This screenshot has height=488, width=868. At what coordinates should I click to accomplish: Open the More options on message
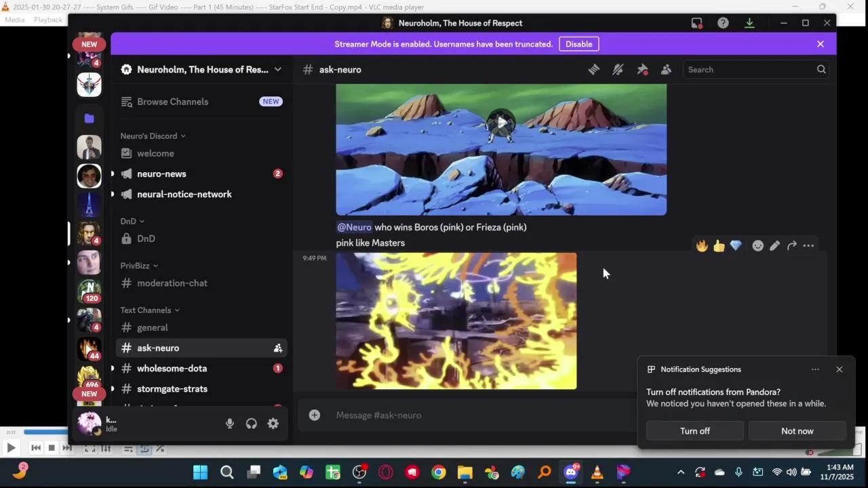[x=808, y=246]
